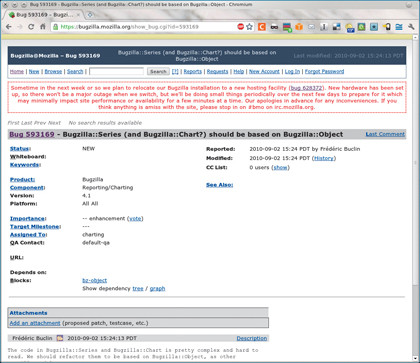Viewport: 420px width, 363px height.
Task: Reload the current Bugzilla page
Action: [31, 27]
